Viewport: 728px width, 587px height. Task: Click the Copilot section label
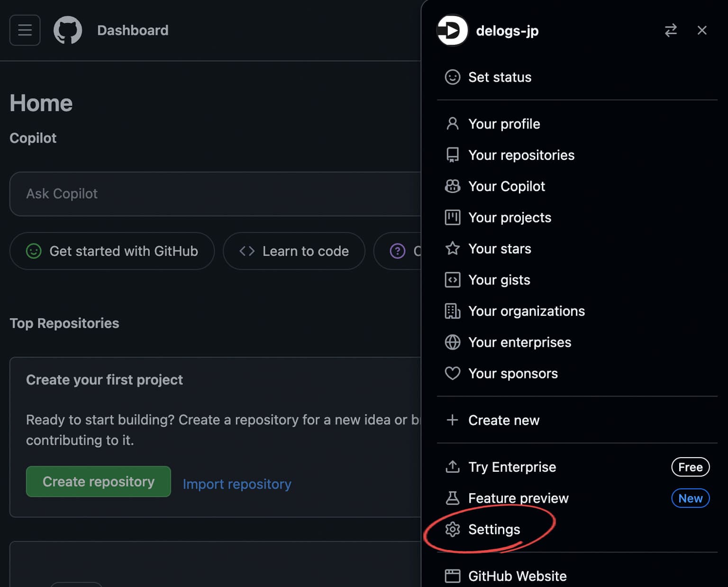coord(33,138)
